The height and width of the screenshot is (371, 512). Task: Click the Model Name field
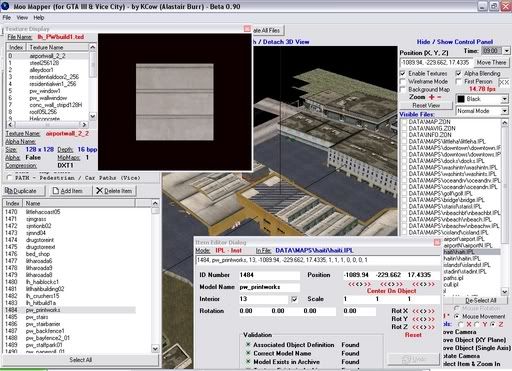269,287
